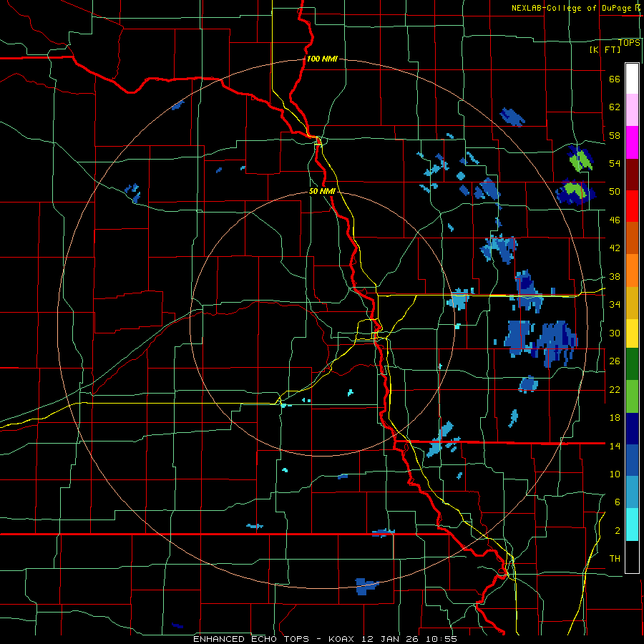The height and width of the screenshot is (644, 644).
Task: Click the "[K FT]" units label
Action: [x=605, y=49]
